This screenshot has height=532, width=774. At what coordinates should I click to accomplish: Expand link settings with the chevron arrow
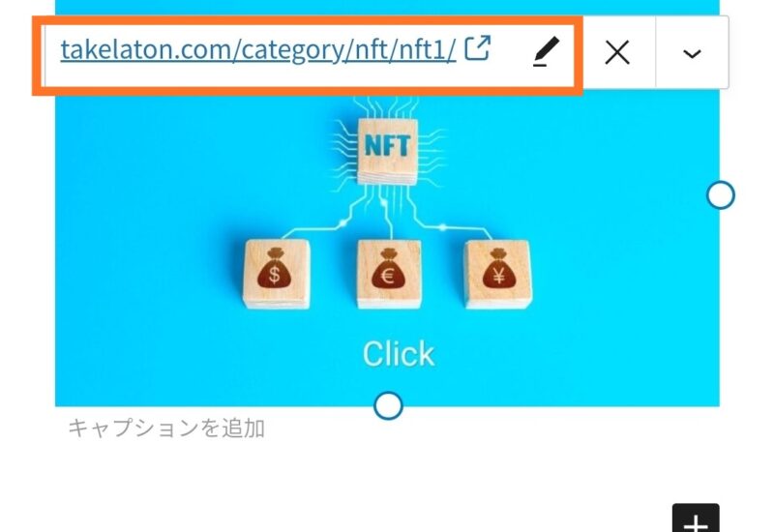coord(692,53)
